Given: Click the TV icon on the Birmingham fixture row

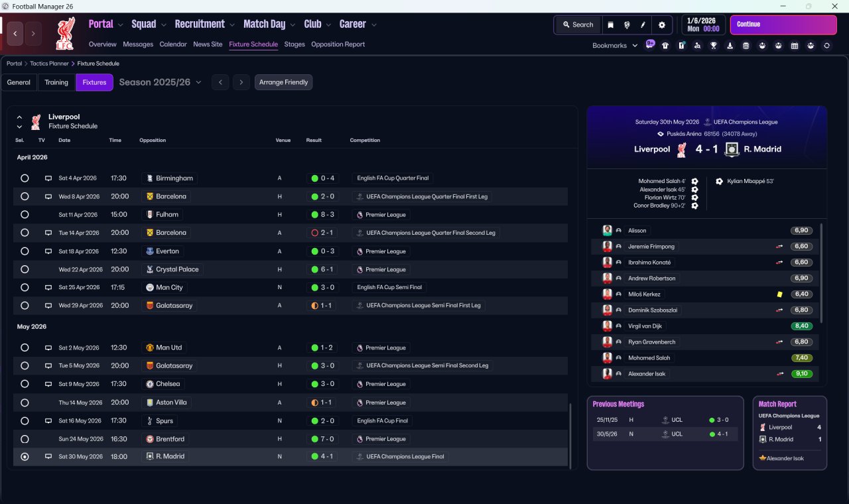Looking at the screenshot, I should tap(48, 178).
